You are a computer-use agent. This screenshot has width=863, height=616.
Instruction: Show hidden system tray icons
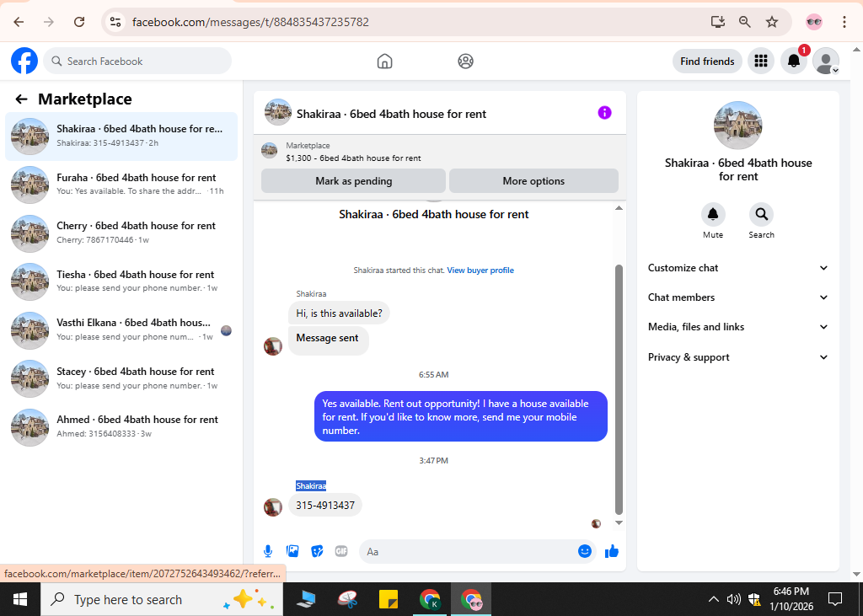click(x=713, y=599)
